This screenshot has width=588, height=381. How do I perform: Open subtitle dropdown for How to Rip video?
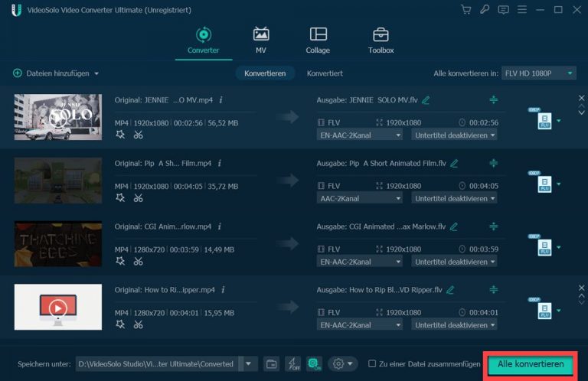tap(455, 325)
